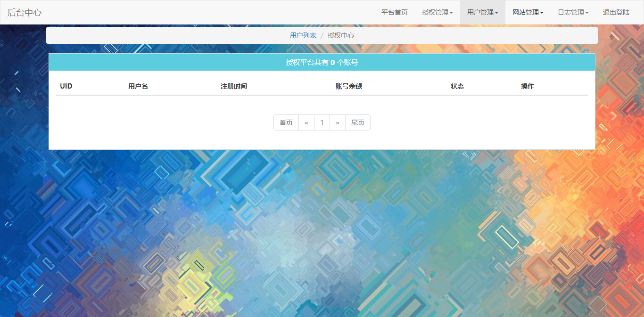The height and width of the screenshot is (317, 644).
Task: Click the 后台中心 brand title
Action: 25,12
